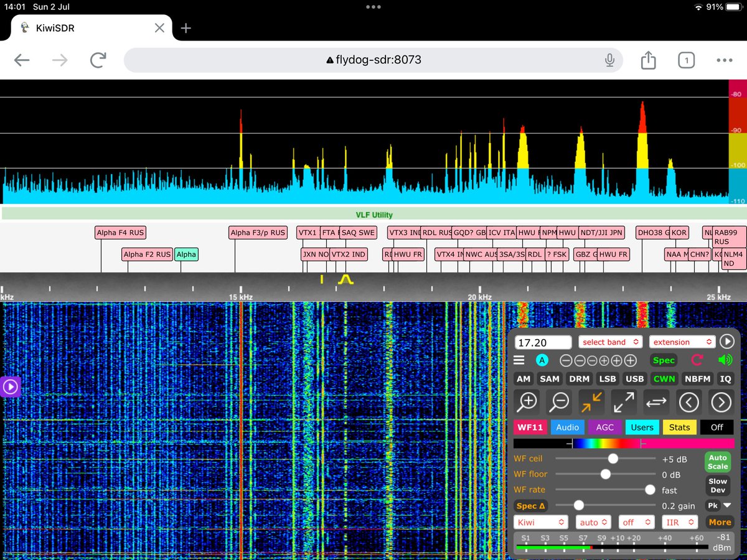The width and height of the screenshot is (747, 560).
Task: Toggle the green Spec spectrum display button
Action: tap(664, 360)
